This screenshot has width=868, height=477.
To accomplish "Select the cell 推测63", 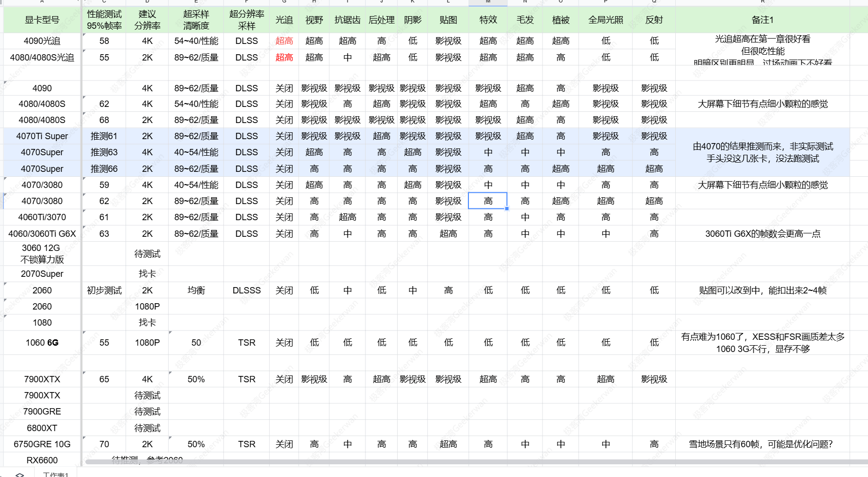I will (104, 152).
